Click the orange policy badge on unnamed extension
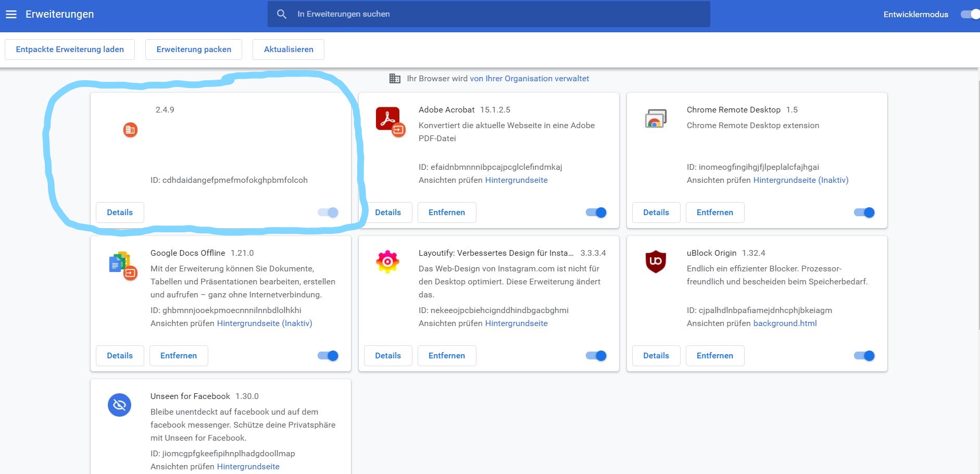 130,130
